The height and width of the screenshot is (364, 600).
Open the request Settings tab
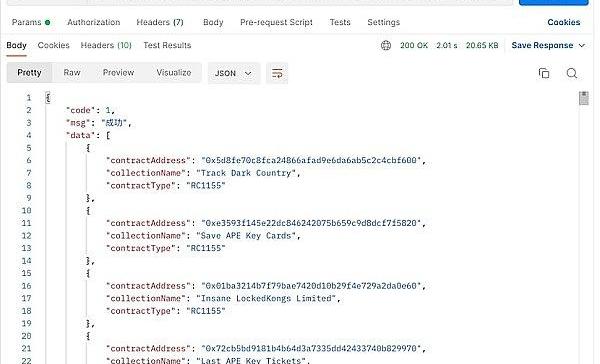click(x=383, y=22)
